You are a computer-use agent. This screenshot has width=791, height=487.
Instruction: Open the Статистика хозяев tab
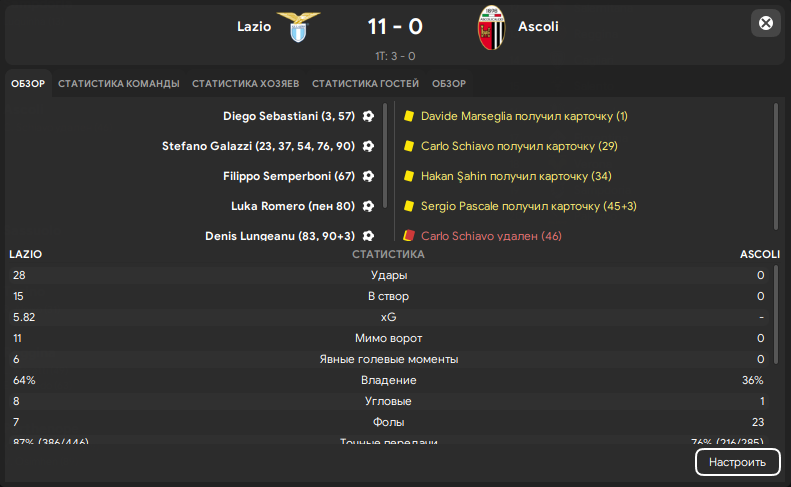click(246, 84)
